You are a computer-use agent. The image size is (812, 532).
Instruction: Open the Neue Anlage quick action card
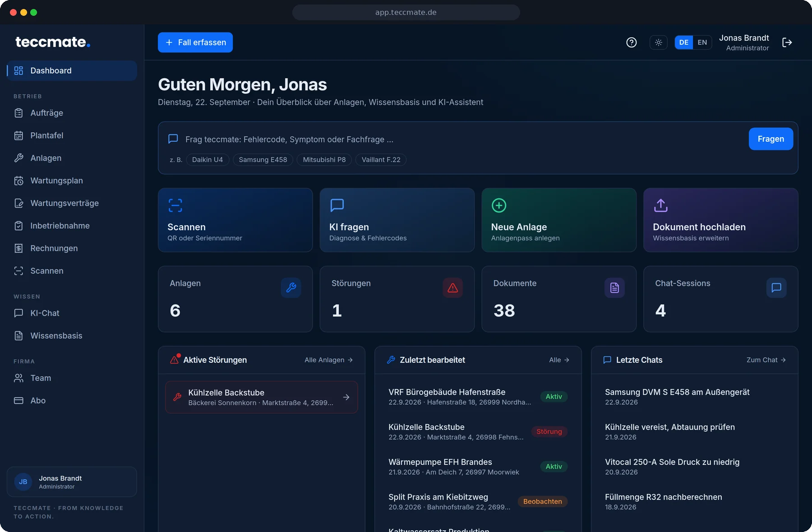tap(559, 220)
